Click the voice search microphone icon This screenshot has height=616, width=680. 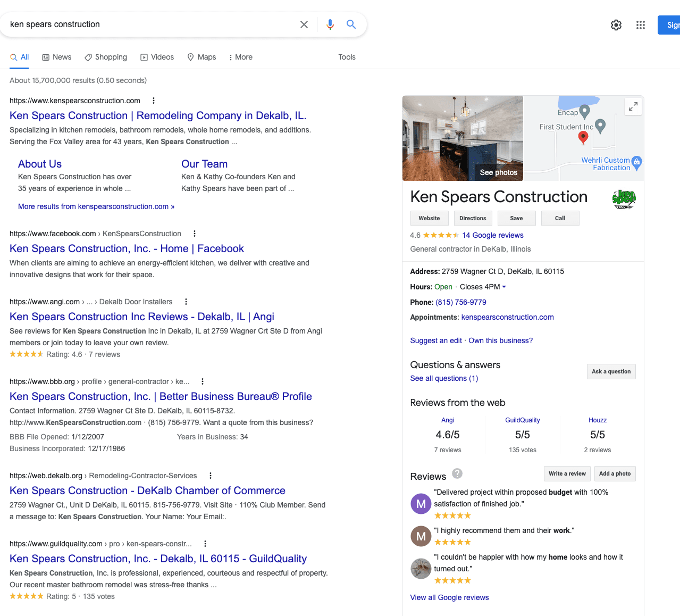330,24
